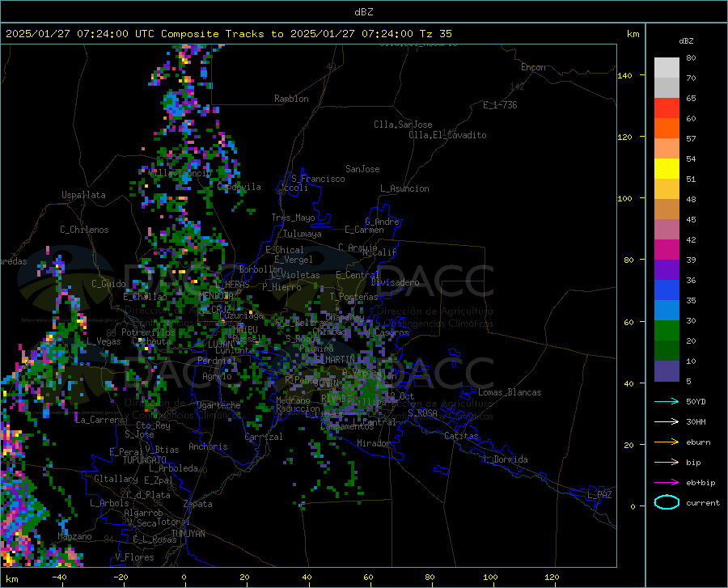Click the 'V_Flores' map label
Viewport: 728px width, 588px height.
coord(134,557)
